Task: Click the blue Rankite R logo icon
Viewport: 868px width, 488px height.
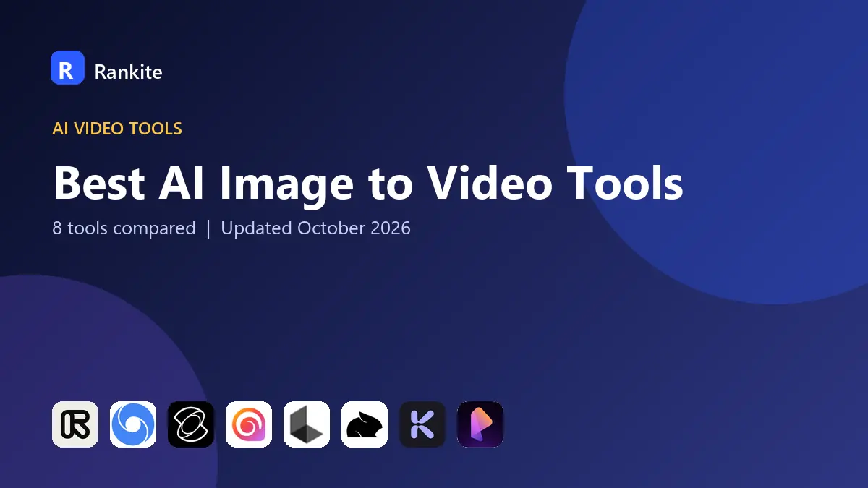Action: 67,68
